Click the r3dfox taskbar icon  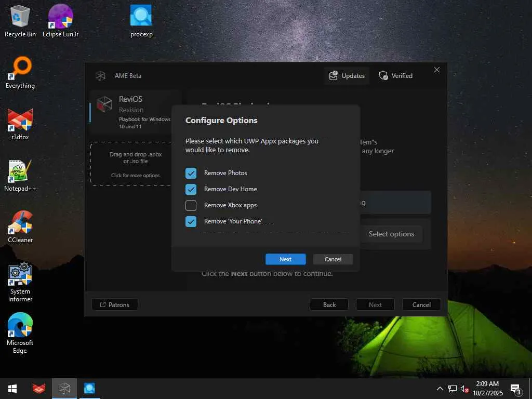click(39, 389)
